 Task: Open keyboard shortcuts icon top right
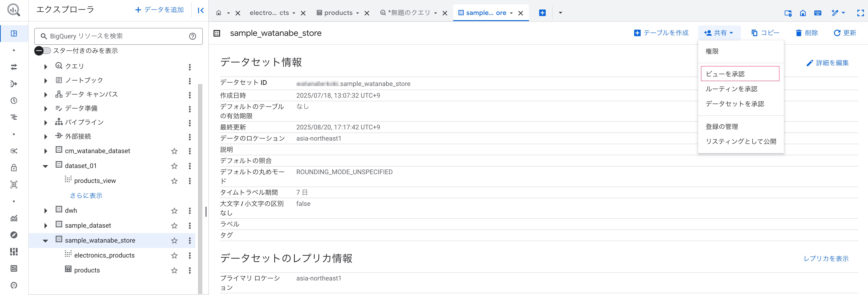(x=818, y=13)
